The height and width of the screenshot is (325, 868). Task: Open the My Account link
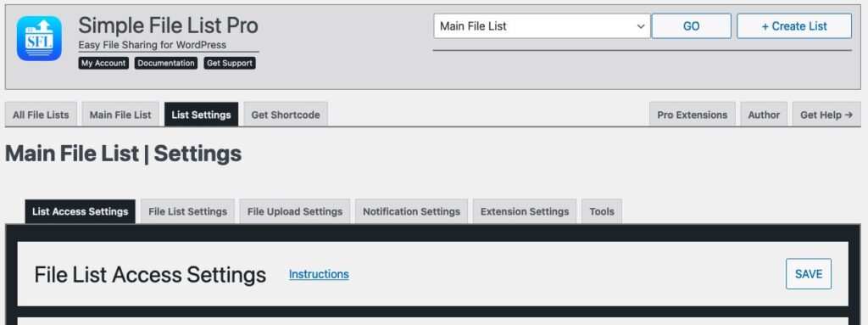[103, 64]
